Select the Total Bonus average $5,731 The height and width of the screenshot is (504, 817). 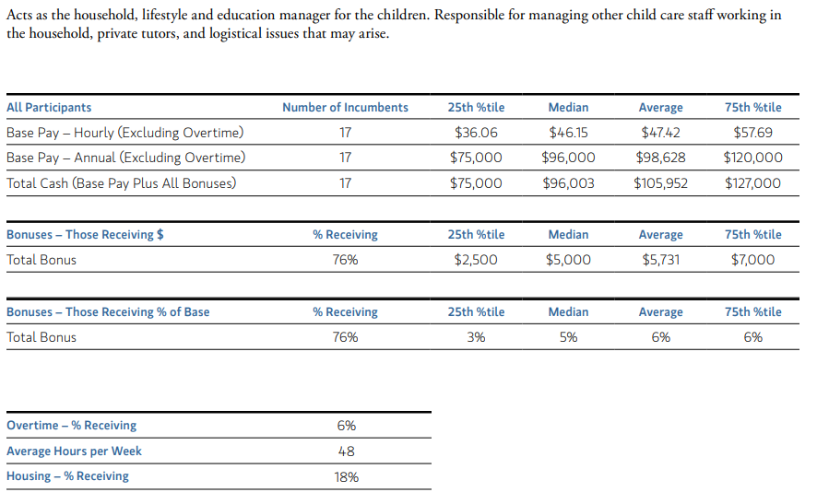coord(660,260)
